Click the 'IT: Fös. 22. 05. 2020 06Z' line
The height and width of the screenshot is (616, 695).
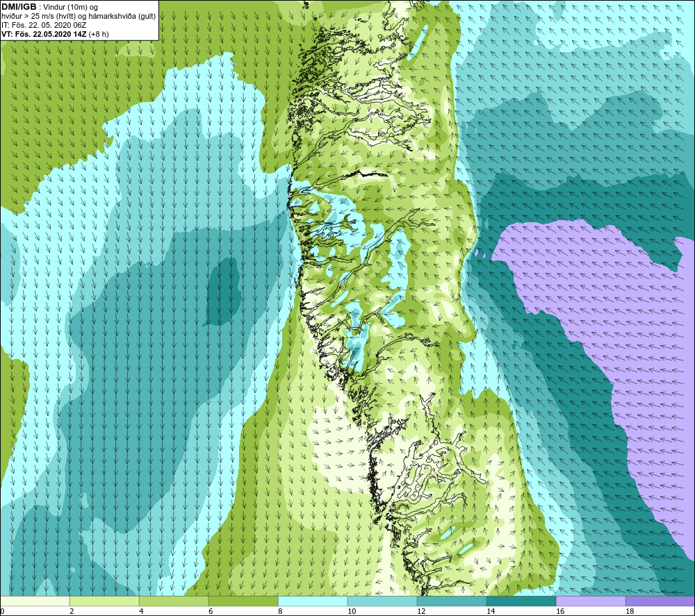(x=44, y=25)
